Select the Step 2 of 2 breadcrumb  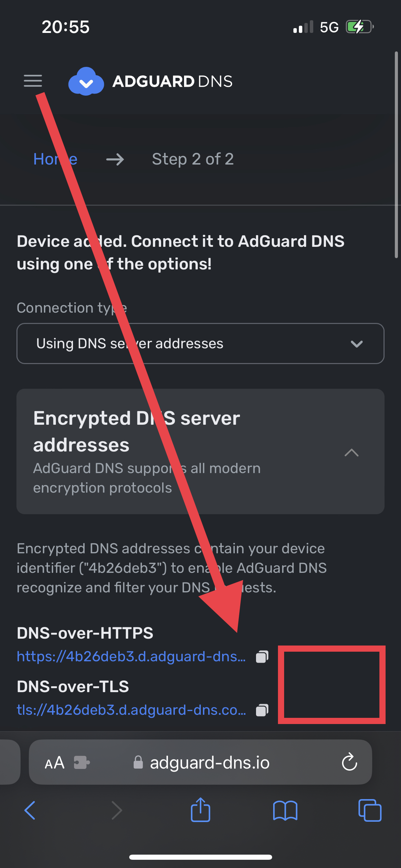[193, 159]
